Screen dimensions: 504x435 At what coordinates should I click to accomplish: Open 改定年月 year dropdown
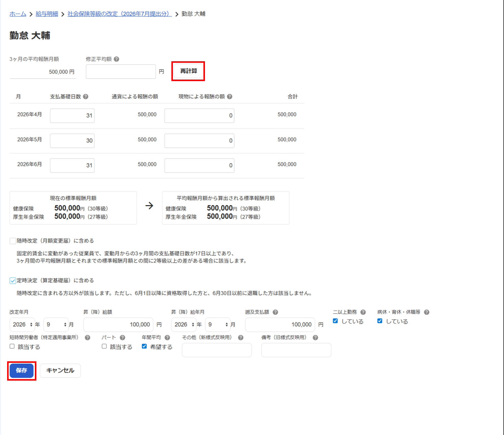pyautogui.click(x=22, y=324)
